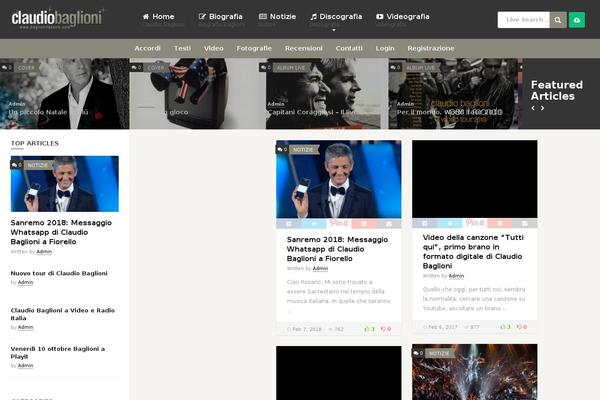This screenshot has width=600, height=400.
Task: Open the concert fireworks thumbnail card
Action: [x=474, y=372]
